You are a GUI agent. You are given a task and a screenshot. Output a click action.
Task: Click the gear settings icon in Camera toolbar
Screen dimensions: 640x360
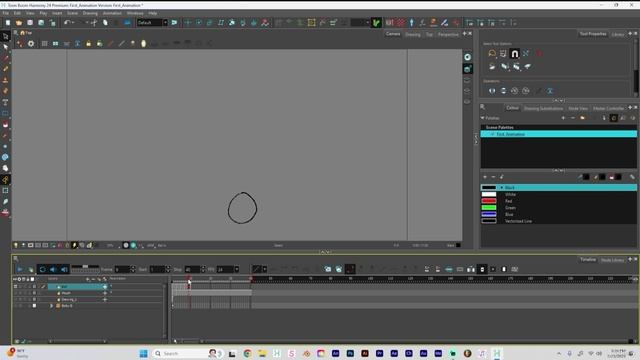click(x=31, y=43)
